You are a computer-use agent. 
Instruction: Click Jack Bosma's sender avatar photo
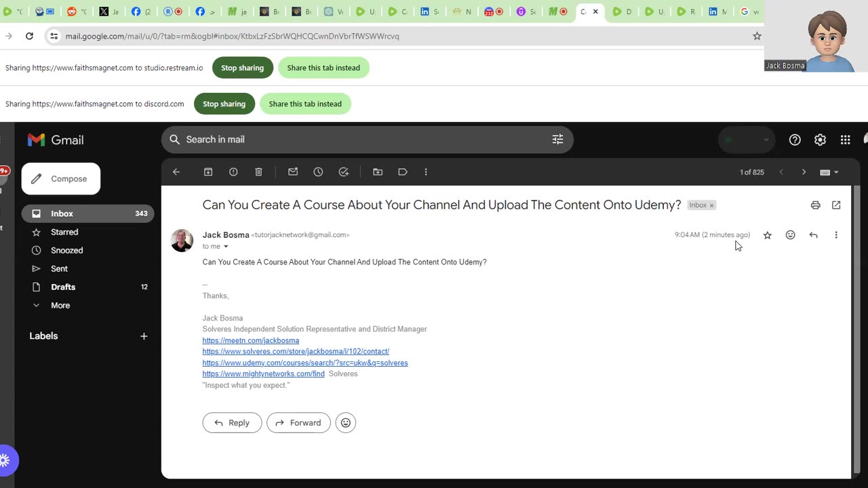pyautogui.click(x=182, y=241)
